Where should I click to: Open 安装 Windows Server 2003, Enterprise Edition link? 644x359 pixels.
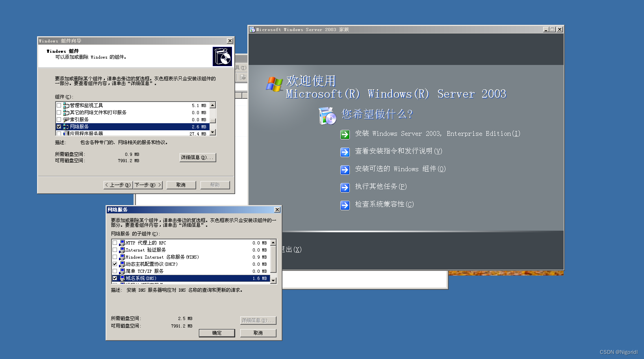(438, 134)
